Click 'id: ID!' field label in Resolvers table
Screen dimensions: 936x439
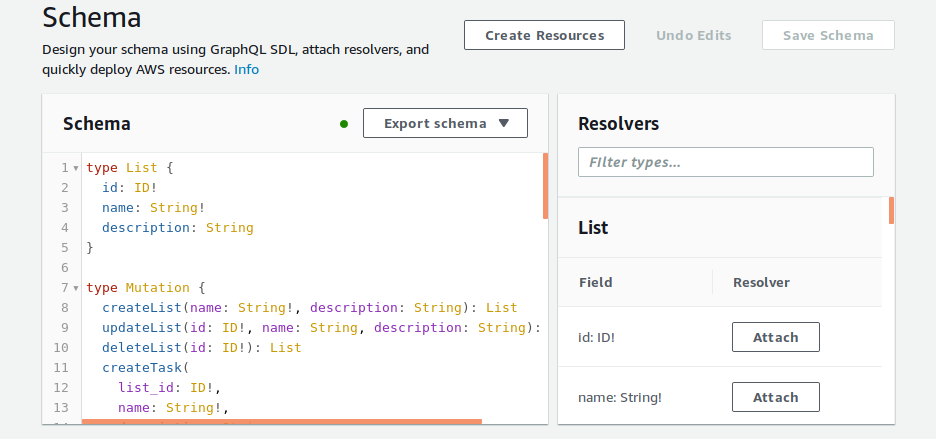pos(597,337)
